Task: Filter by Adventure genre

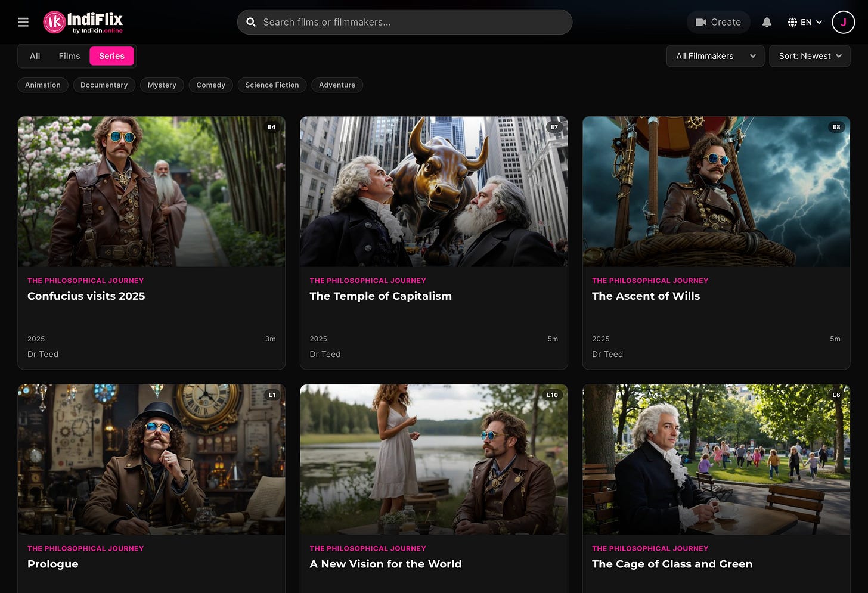Action: pos(337,85)
